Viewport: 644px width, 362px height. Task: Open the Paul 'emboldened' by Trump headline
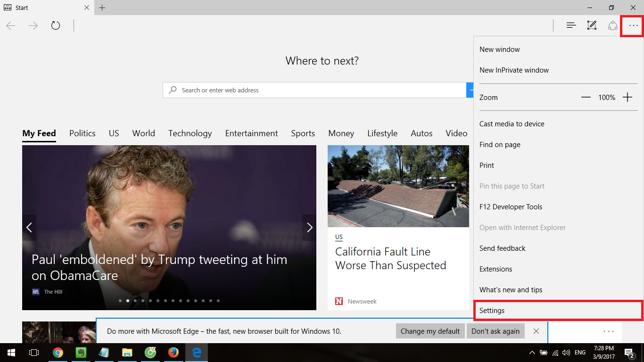click(159, 267)
